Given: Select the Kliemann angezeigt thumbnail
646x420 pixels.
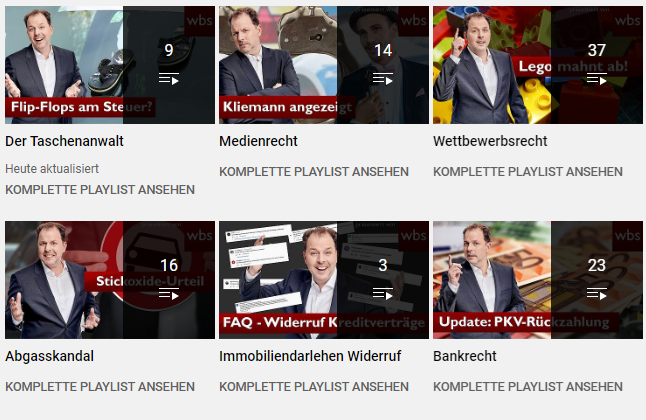Looking at the screenshot, I should pos(324,65).
